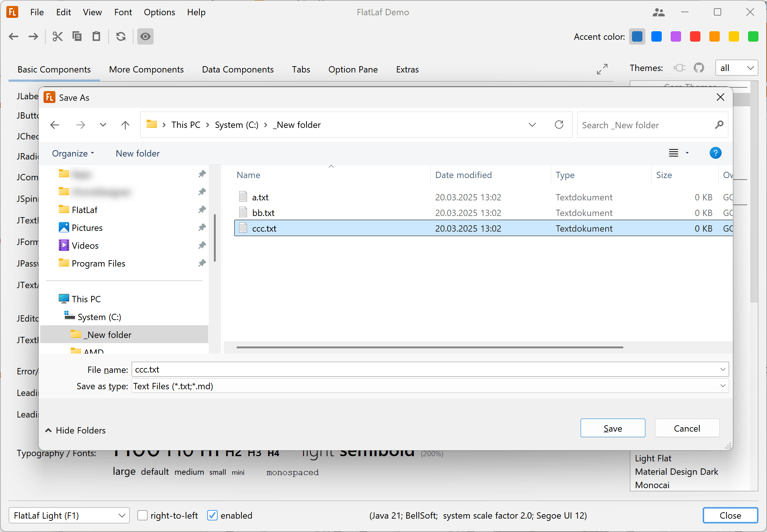Image resolution: width=767 pixels, height=532 pixels.
Task: Select the green accent color
Action: (753, 36)
